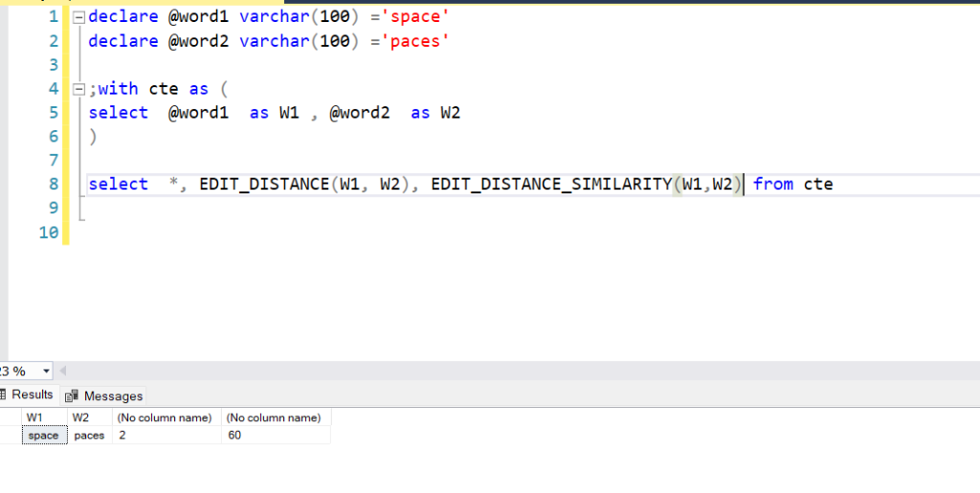The height and width of the screenshot is (493, 980).
Task: Click cte name on line 4
Action: point(163,89)
